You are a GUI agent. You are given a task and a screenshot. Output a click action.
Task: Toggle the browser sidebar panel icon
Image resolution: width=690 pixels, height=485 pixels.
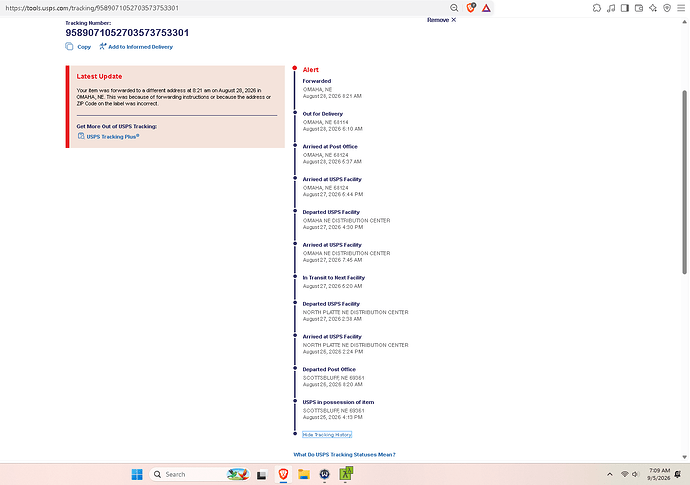tap(625, 8)
